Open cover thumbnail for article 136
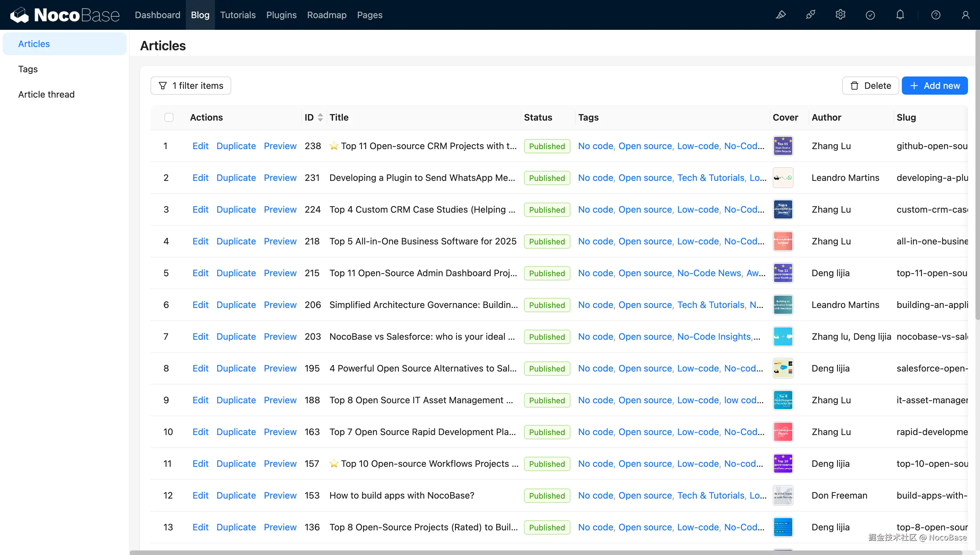Image resolution: width=980 pixels, height=555 pixels. pyautogui.click(x=783, y=527)
